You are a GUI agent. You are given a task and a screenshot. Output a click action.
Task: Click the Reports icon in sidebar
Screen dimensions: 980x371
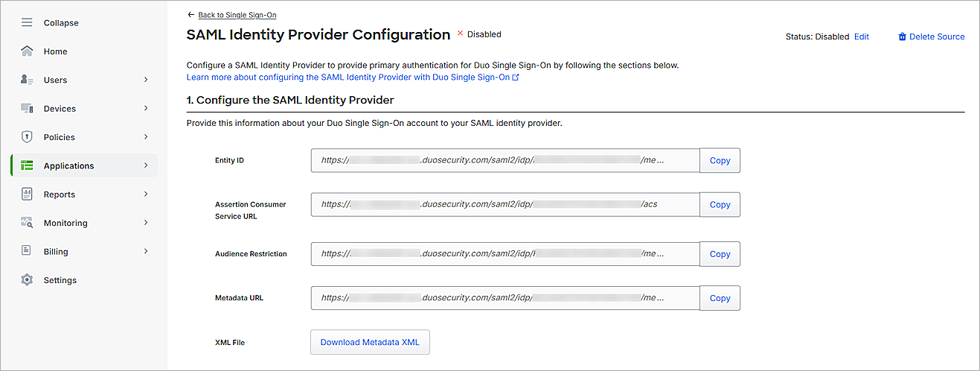28,194
